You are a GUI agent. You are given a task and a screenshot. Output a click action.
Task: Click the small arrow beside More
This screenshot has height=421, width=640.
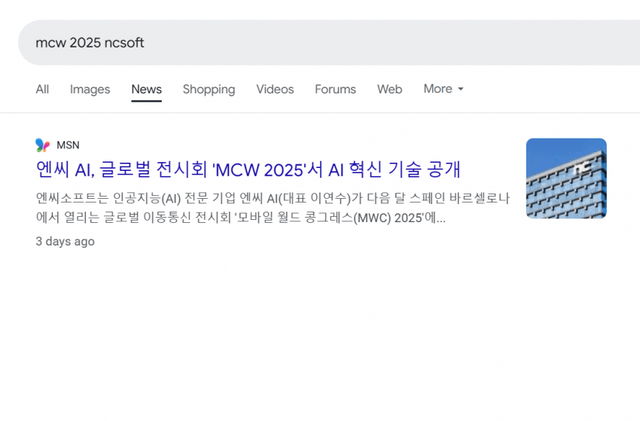pyautogui.click(x=461, y=90)
